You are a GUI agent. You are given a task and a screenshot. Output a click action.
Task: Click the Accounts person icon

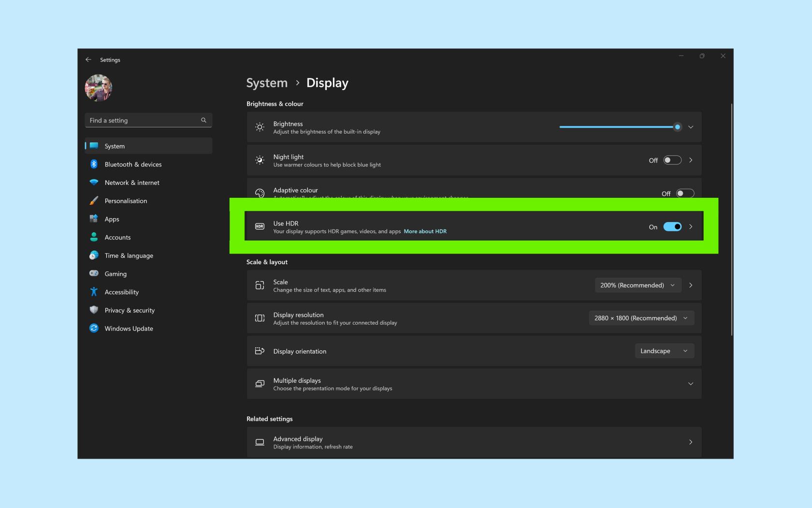94,237
